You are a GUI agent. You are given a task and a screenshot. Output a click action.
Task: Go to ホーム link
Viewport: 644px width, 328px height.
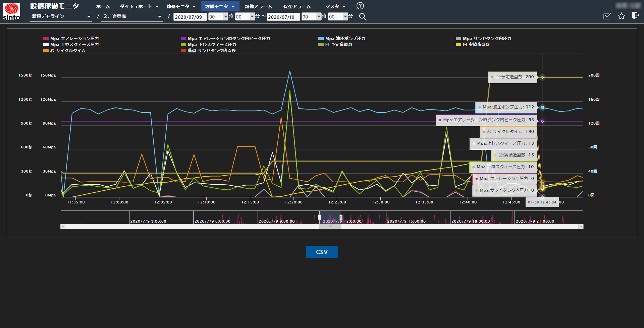pos(103,6)
